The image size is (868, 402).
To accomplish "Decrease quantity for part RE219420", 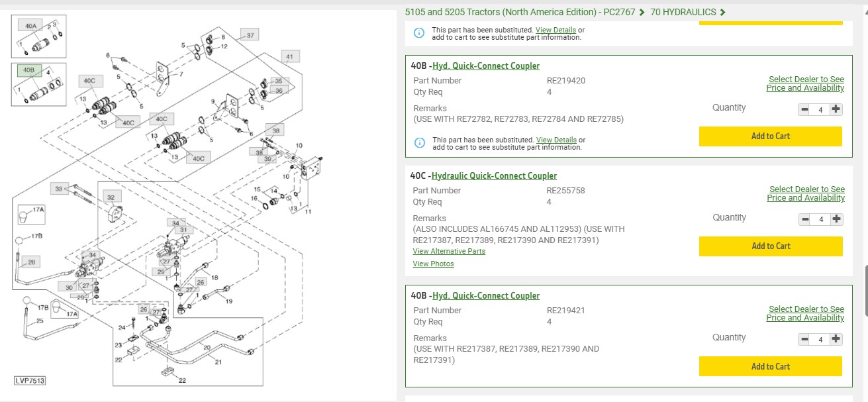I will point(804,109).
